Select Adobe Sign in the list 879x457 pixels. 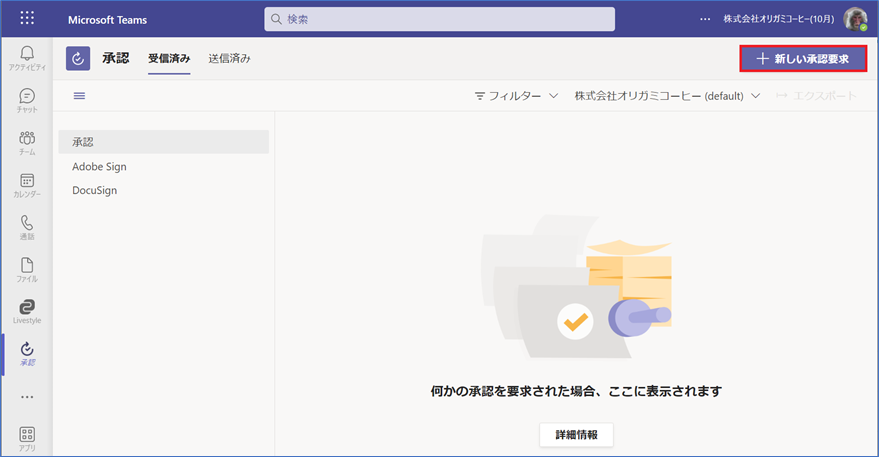coord(99,167)
